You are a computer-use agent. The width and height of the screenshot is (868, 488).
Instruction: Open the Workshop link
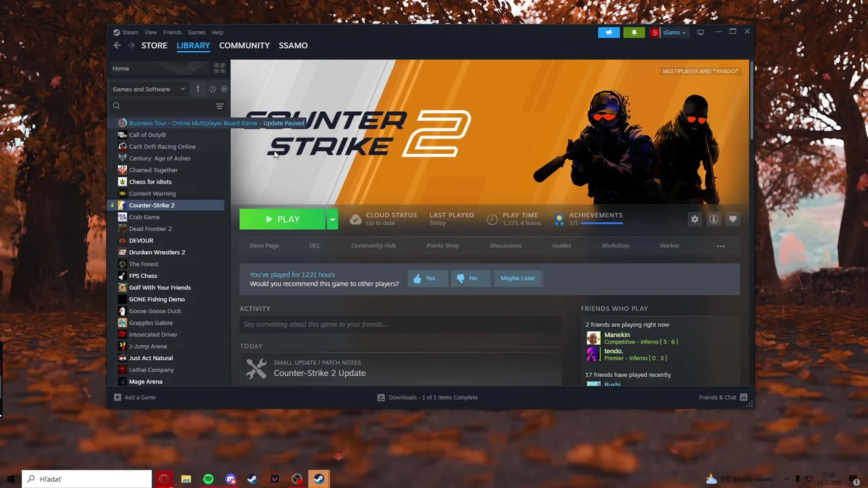coord(615,245)
